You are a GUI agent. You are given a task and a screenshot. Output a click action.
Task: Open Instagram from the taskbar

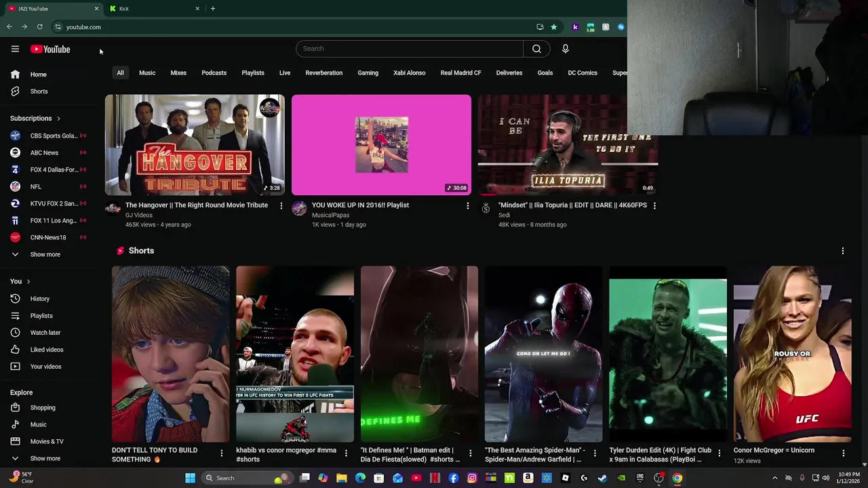(x=472, y=479)
